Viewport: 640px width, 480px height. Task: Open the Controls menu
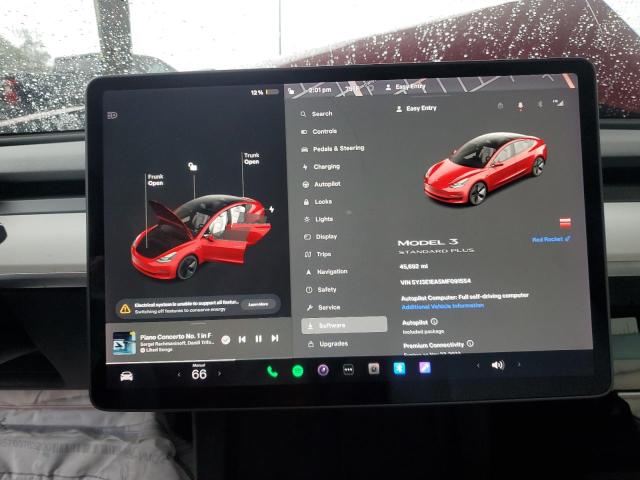coord(319,131)
